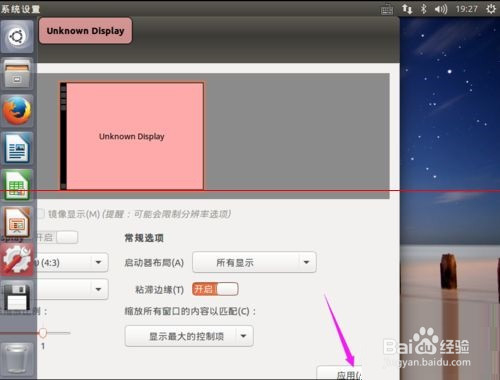Open the rotation dropdown below resolution
Image resolution: width=500 pixels, height=380 pixels.
click(72, 289)
